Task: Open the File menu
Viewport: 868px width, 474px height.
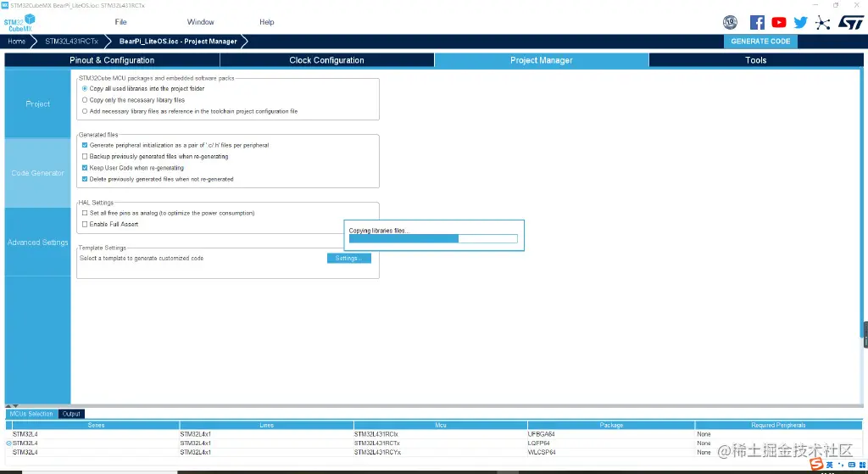Action: [120, 22]
